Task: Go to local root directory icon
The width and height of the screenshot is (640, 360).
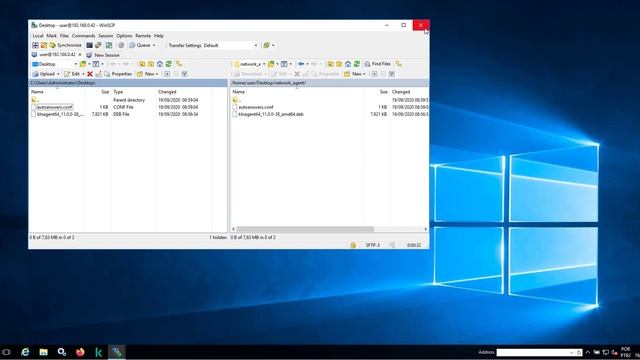Action: coord(151,64)
